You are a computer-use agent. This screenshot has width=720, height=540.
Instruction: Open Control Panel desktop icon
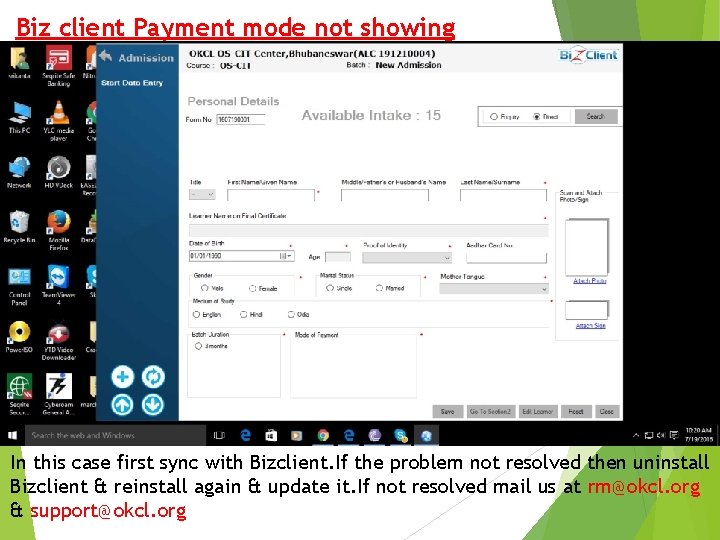19,286
